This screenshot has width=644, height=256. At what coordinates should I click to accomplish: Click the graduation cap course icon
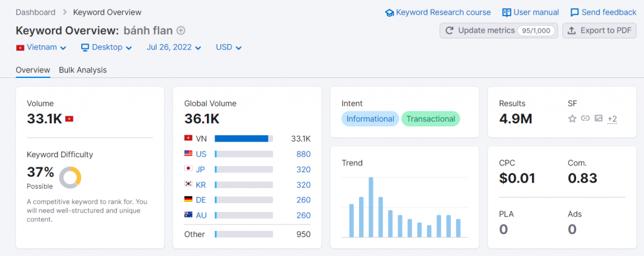coord(389,13)
